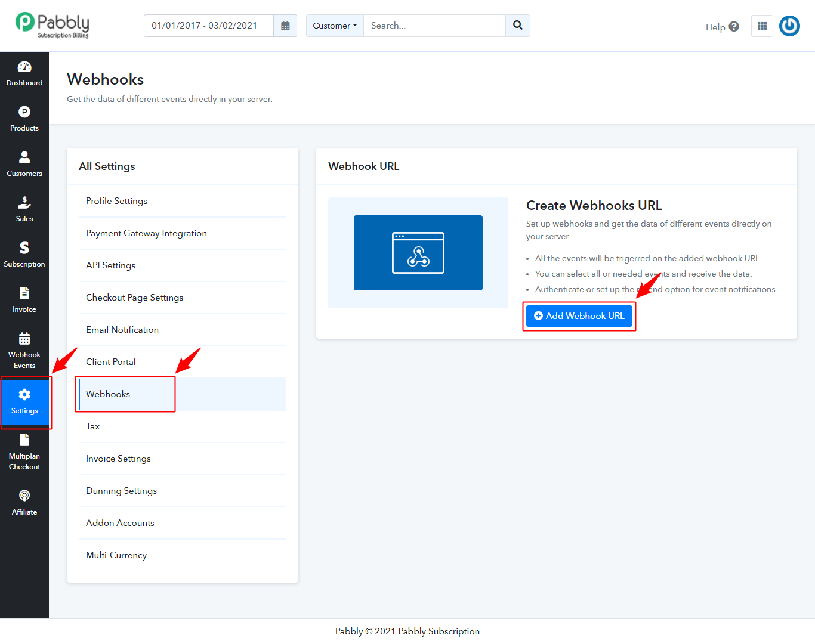Click the Add Webhook URL button
Viewport: 815px width, 644px height.
[579, 316]
